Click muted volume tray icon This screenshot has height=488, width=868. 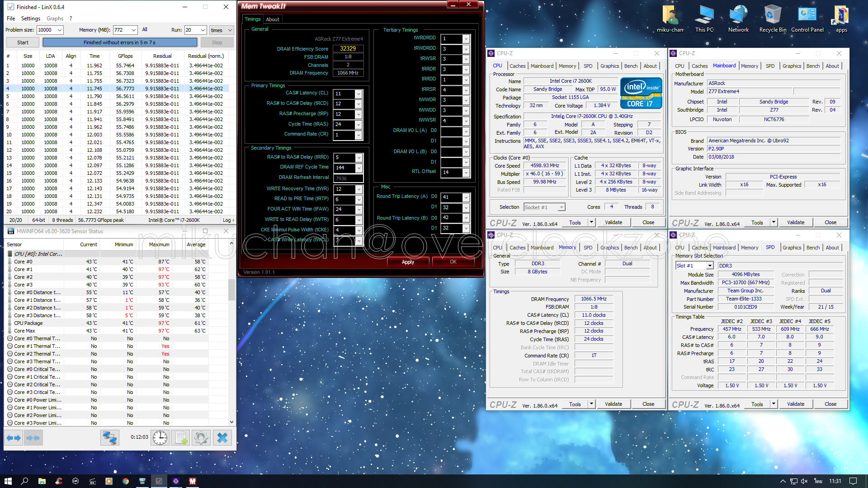click(804, 481)
